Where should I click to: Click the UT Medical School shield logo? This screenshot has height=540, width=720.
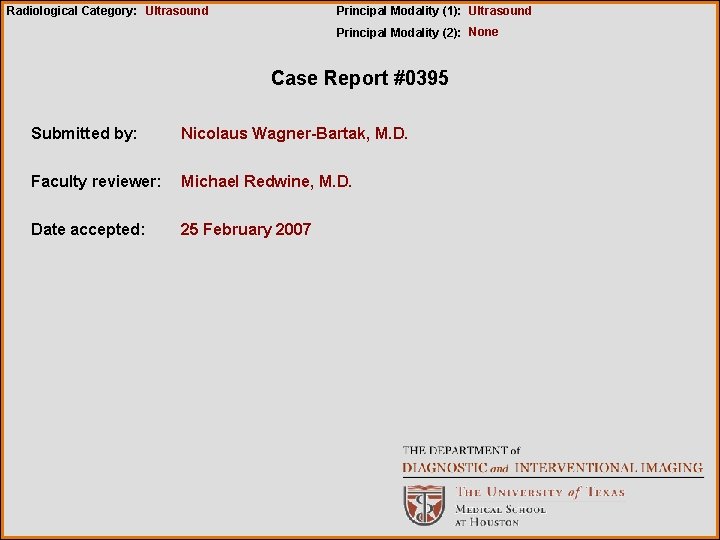click(x=424, y=505)
